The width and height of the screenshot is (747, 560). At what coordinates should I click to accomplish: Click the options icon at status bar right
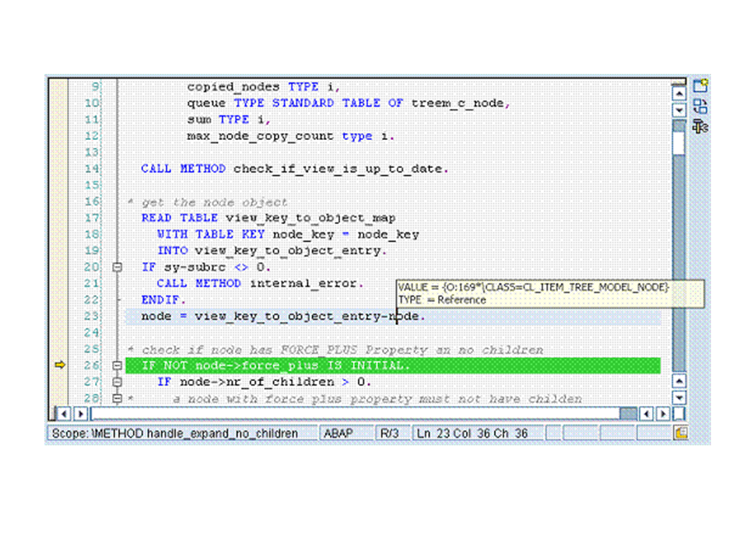[x=680, y=433]
